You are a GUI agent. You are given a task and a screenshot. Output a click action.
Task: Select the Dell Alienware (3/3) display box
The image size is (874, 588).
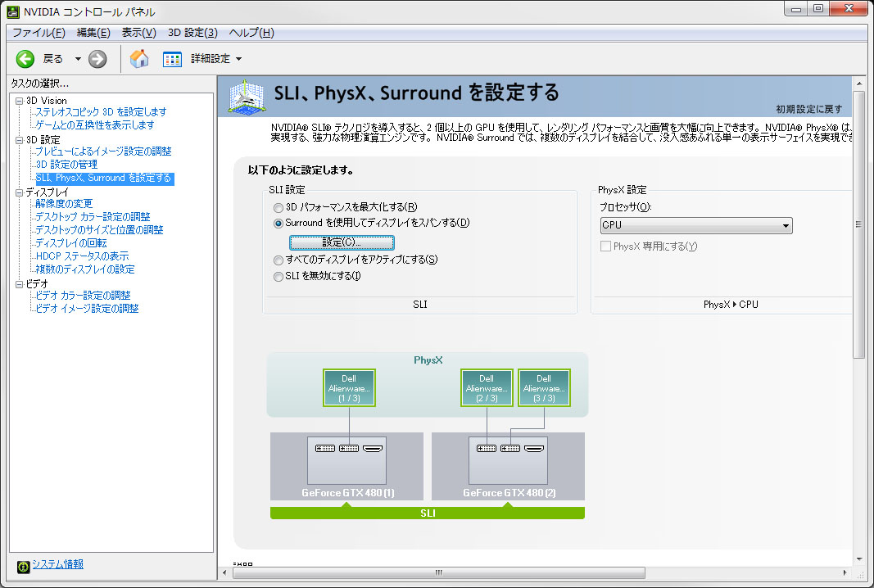(544, 388)
